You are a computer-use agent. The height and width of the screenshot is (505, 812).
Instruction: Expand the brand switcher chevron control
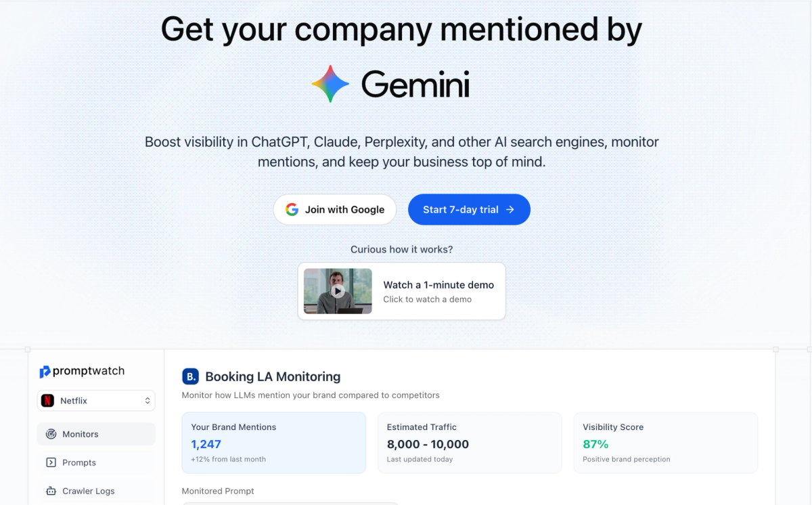pos(149,400)
